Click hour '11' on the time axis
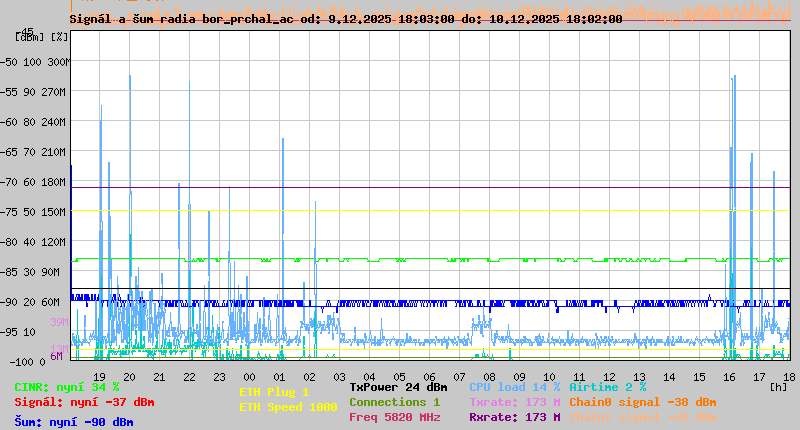The image size is (800, 430). (x=579, y=377)
